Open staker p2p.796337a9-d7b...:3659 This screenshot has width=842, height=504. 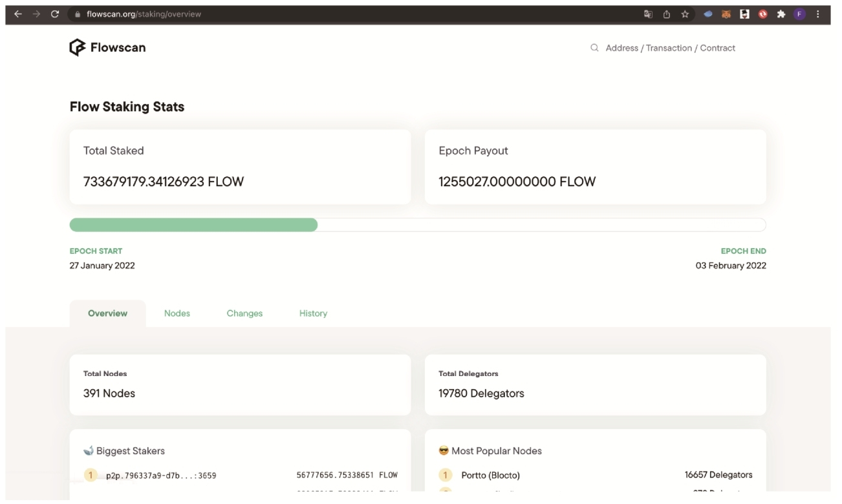click(161, 476)
